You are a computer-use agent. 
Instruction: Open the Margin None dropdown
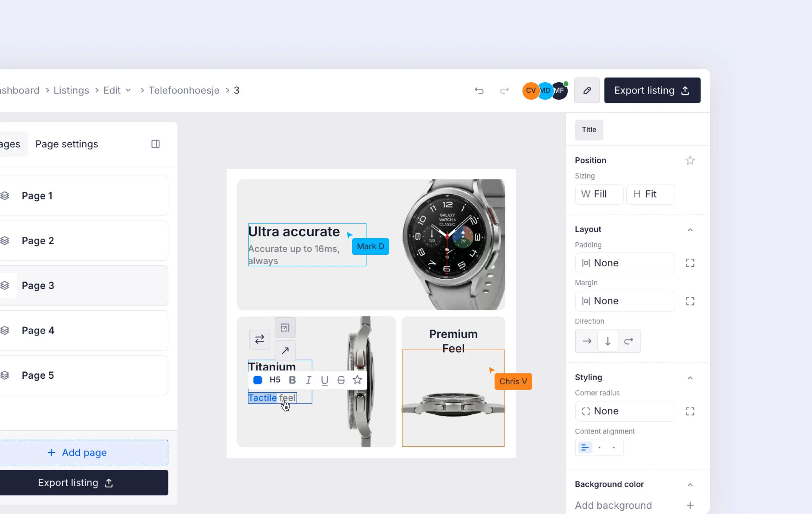click(x=625, y=301)
